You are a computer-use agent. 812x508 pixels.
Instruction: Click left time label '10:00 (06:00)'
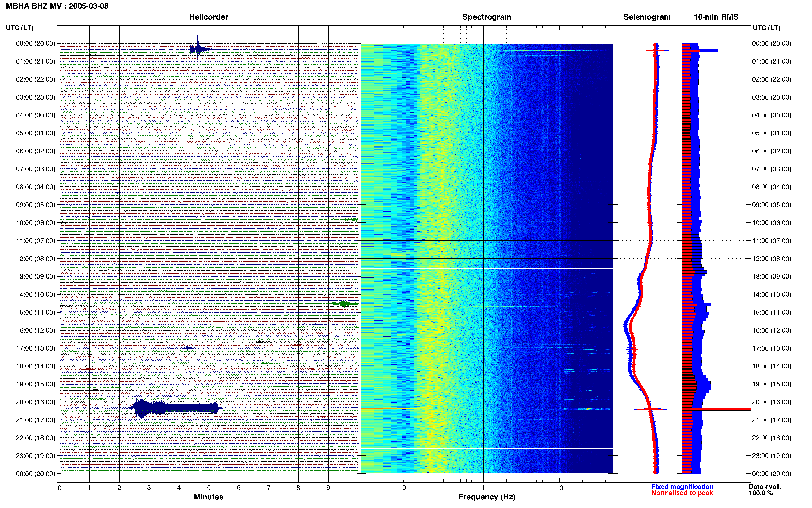tap(36, 223)
